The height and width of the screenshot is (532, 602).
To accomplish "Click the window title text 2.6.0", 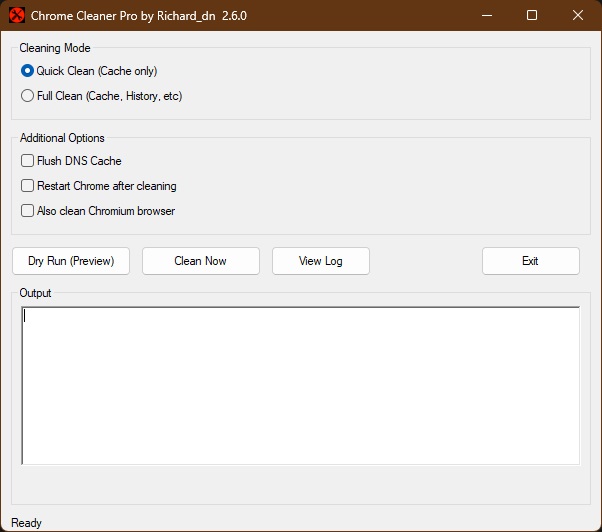I will click(234, 16).
